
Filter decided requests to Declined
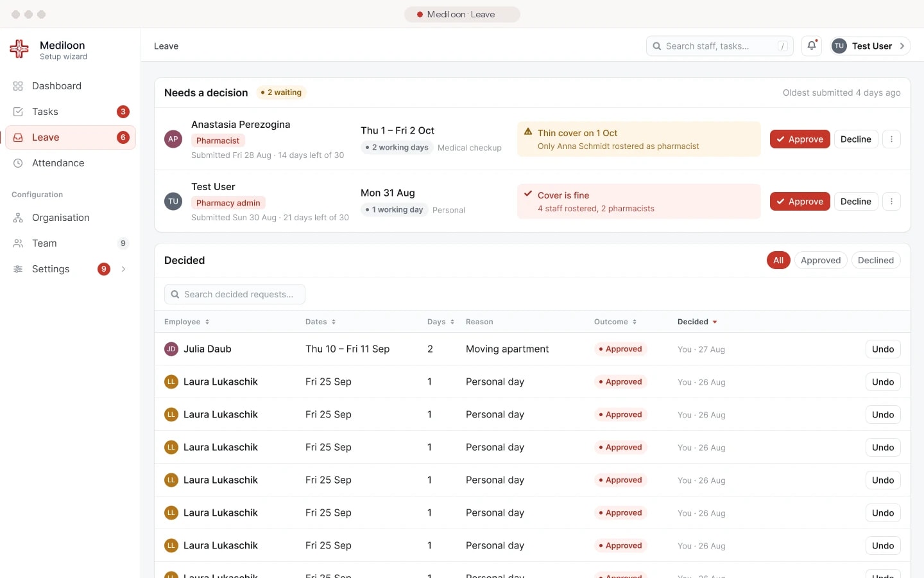click(876, 260)
